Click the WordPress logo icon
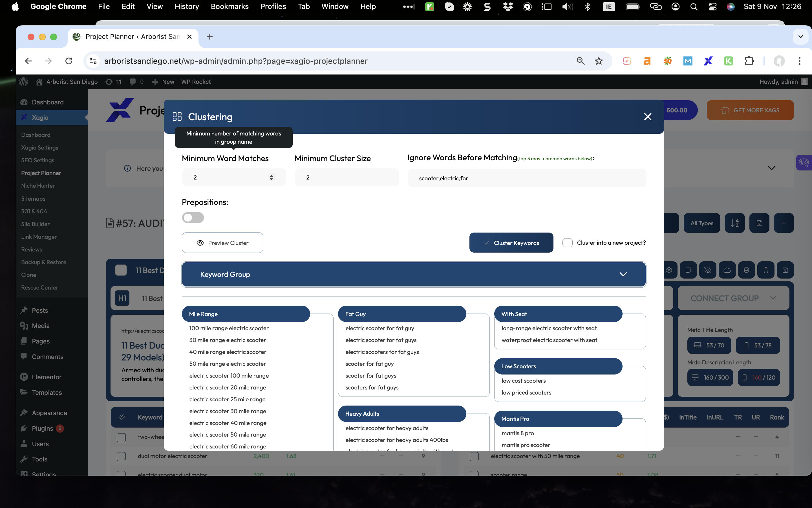The image size is (812, 508). 23,82
